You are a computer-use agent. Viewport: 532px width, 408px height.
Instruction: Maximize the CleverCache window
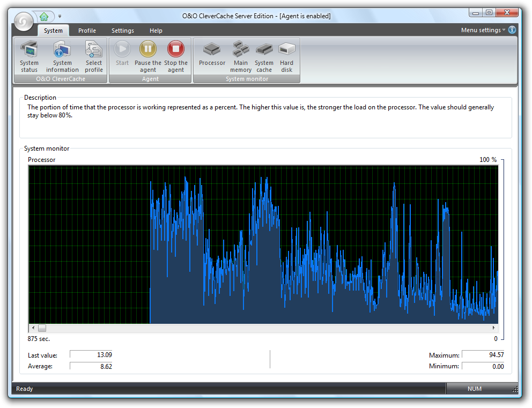coord(489,12)
